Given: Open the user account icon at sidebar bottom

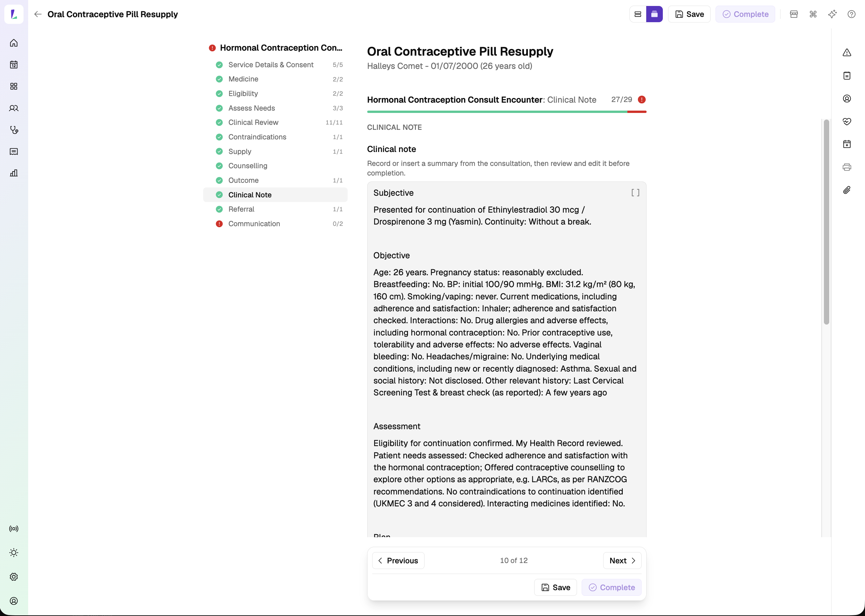Looking at the screenshot, I should coord(14,601).
